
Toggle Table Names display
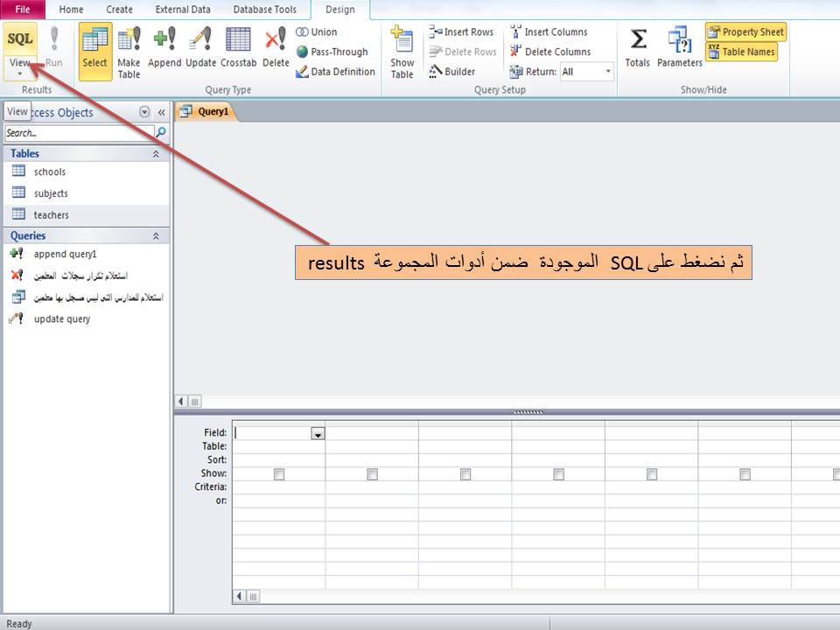coord(743,52)
